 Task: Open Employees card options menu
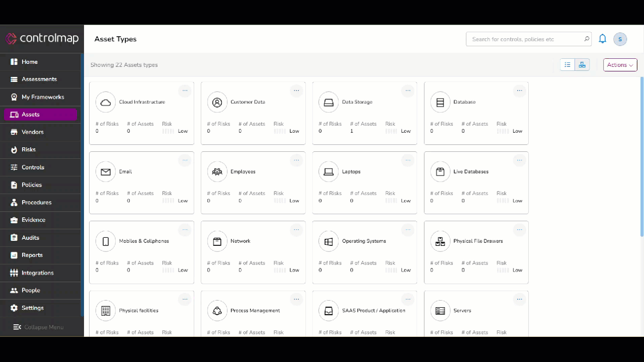(x=296, y=160)
